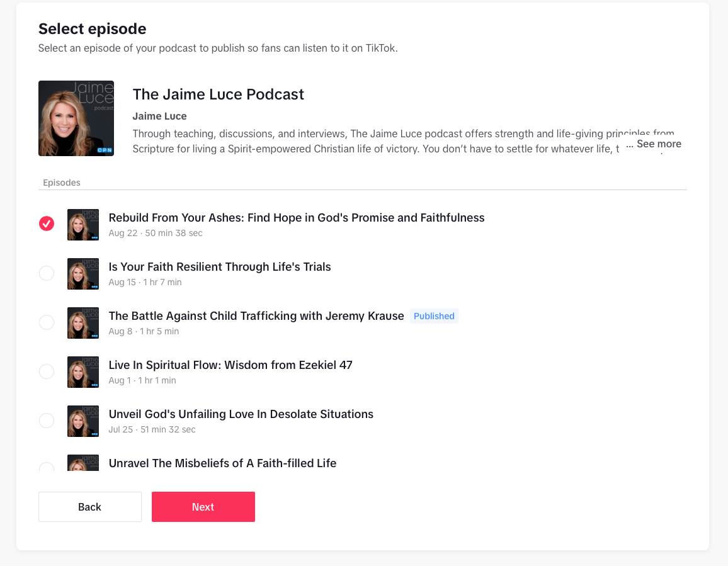
Task: Click thumbnail of Child Trafficking episode
Action: click(x=83, y=323)
